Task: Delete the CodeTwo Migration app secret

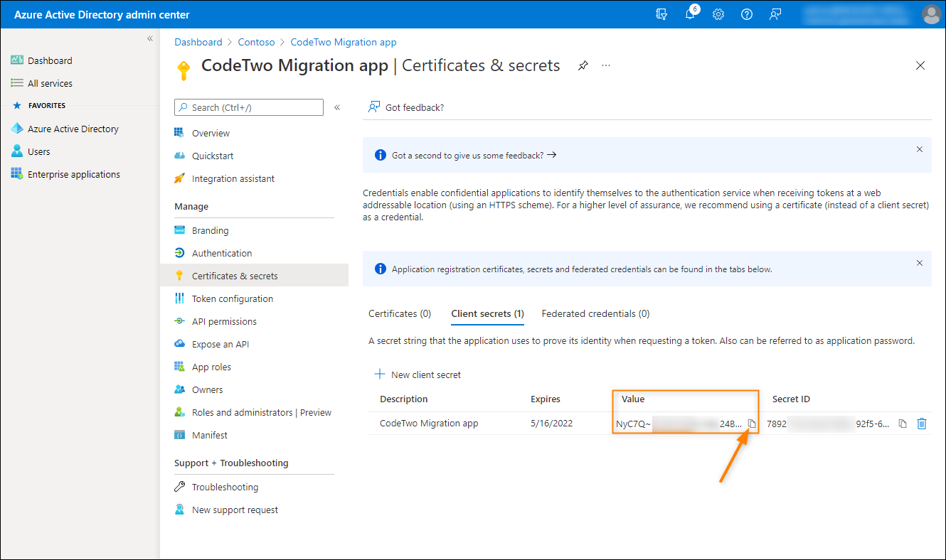Action: coord(922,423)
